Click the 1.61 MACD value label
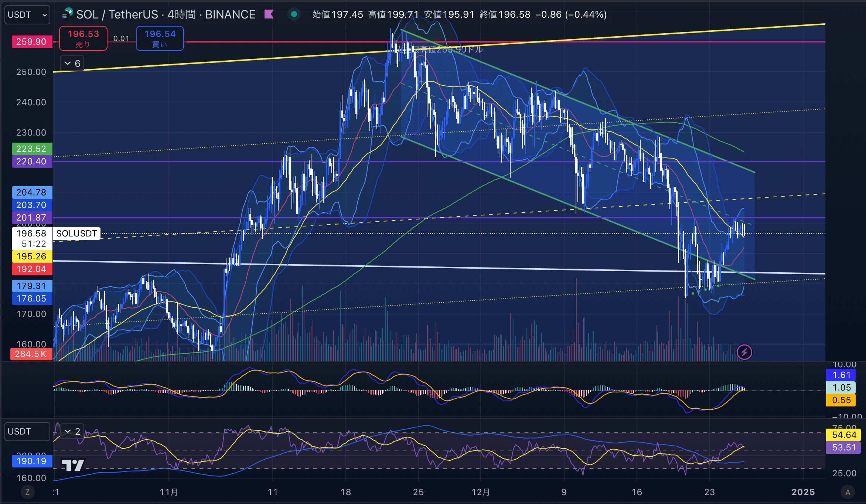Image resolution: width=866 pixels, height=504 pixels. pos(841,375)
